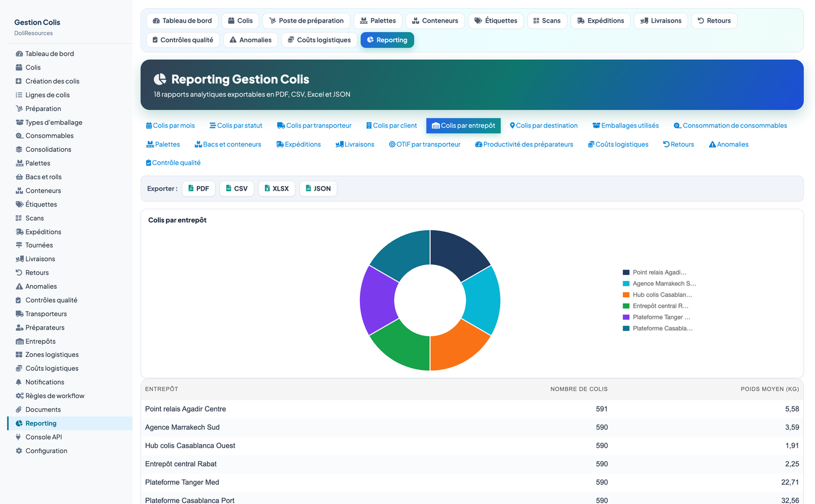Image resolution: width=815 pixels, height=504 pixels.
Task: Open Poste de préparation in the top navigation
Action: pyautogui.click(x=306, y=21)
